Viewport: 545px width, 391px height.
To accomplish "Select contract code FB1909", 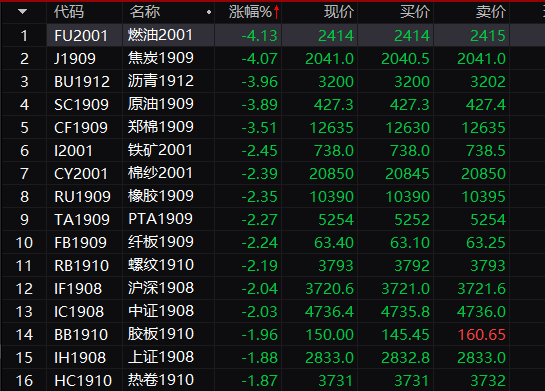I will (81, 243).
